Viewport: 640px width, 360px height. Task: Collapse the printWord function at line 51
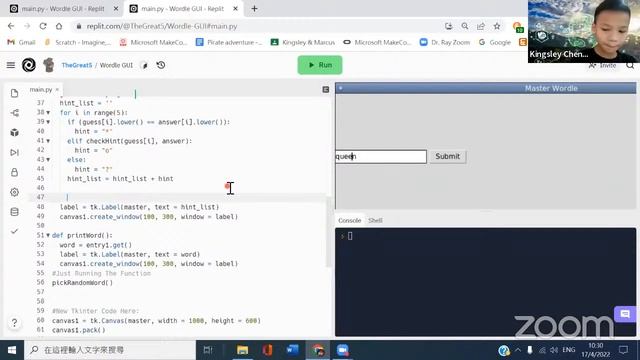click(48, 236)
